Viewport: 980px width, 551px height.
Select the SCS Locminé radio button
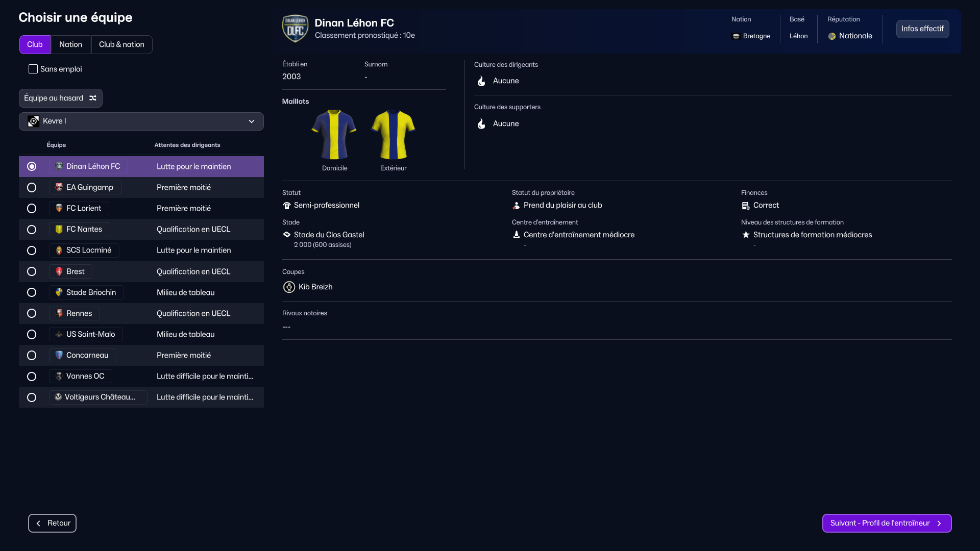(x=32, y=251)
